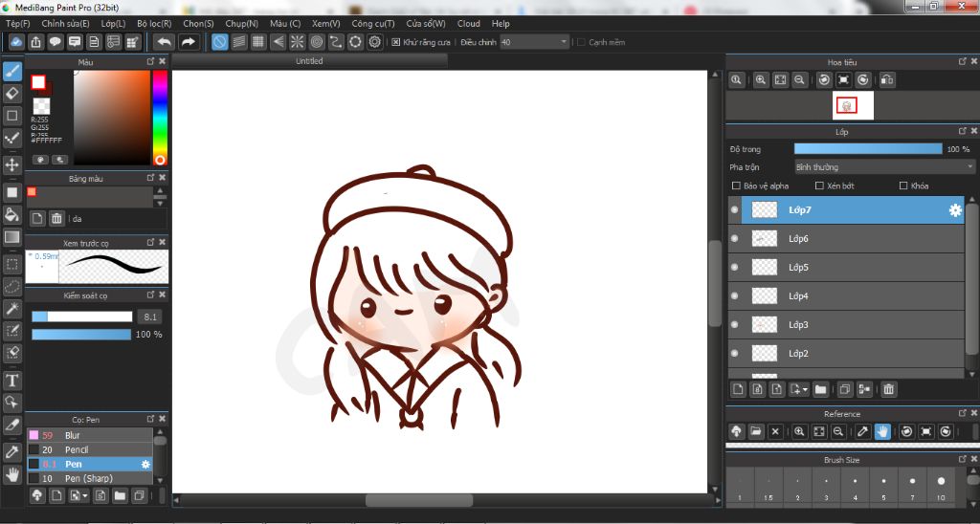Image resolution: width=980 pixels, height=524 pixels.
Task: Open the Tệp(F) menu
Action: tap(17, 24)
